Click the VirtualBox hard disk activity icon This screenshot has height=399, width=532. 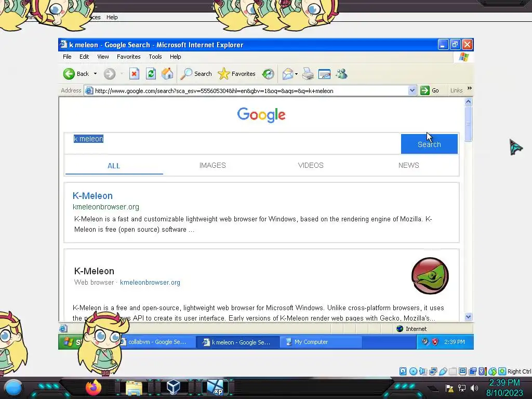coord(403,371)
